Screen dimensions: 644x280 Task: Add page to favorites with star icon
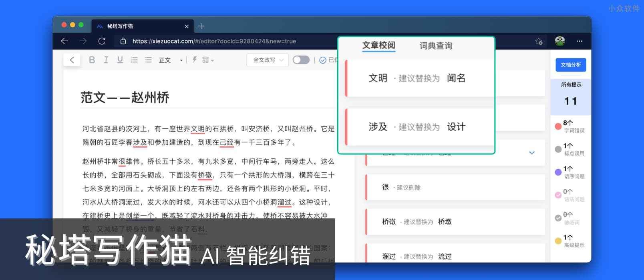[539, 41]
